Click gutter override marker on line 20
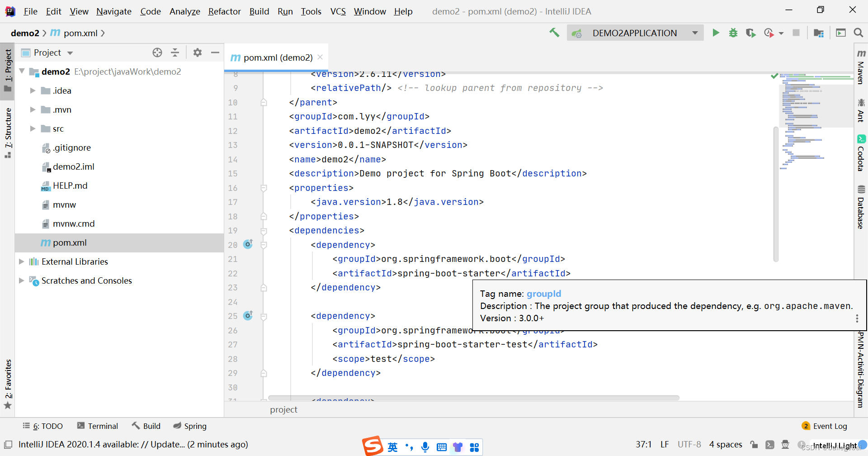The image size is (868, 456). (248, 244)
